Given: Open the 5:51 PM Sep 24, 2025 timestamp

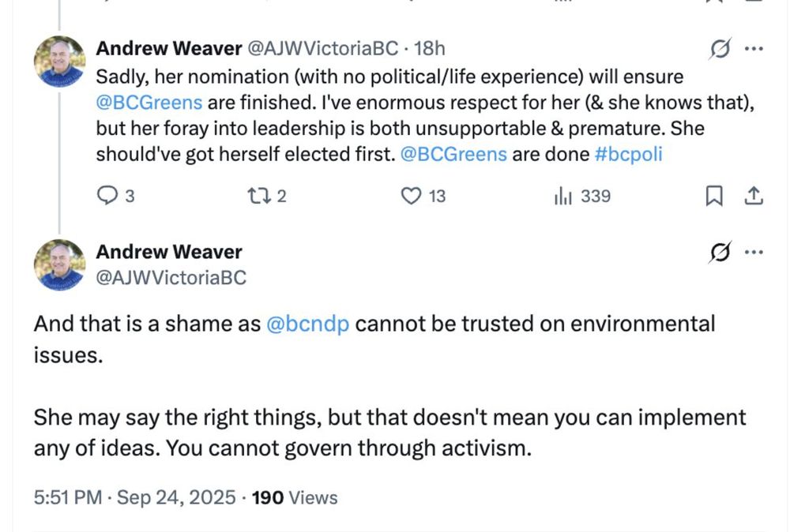Looking at the screenshot, I should coord(134,497).
